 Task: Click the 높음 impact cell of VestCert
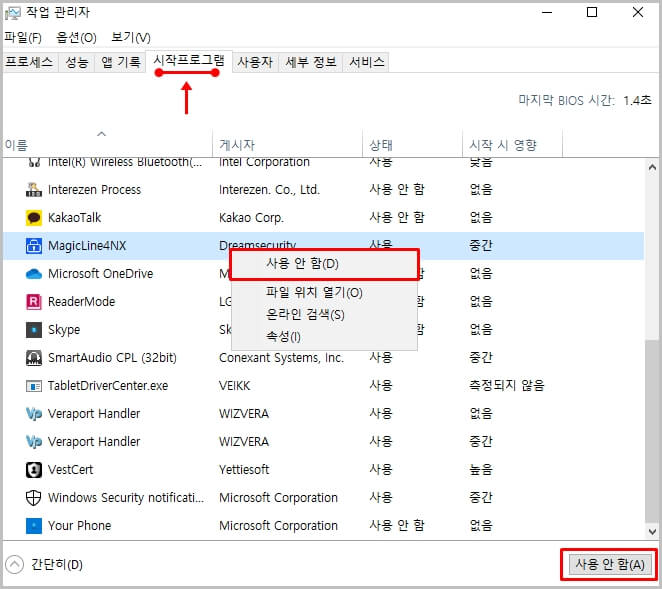tap(481, 470)
